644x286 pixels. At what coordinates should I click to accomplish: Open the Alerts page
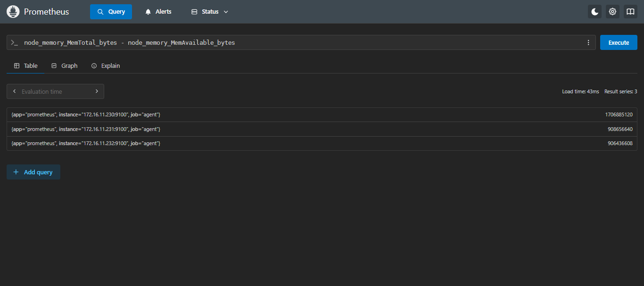click(158, 12)
